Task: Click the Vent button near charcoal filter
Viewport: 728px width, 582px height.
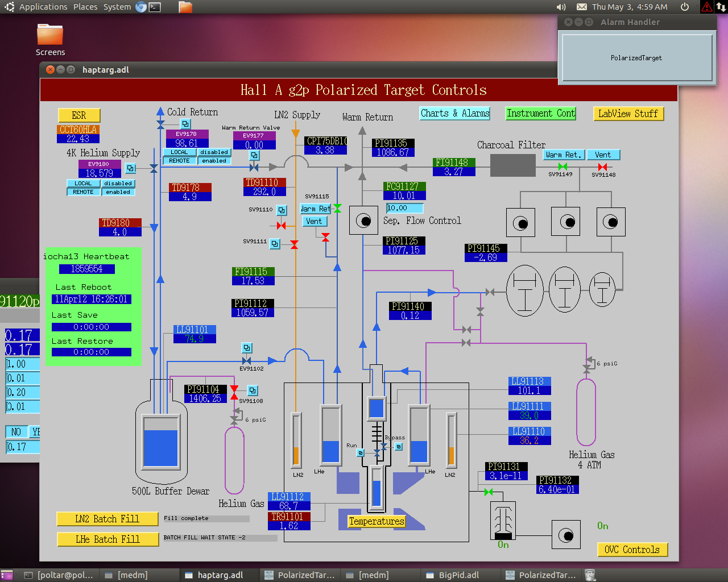Action: 603,155
